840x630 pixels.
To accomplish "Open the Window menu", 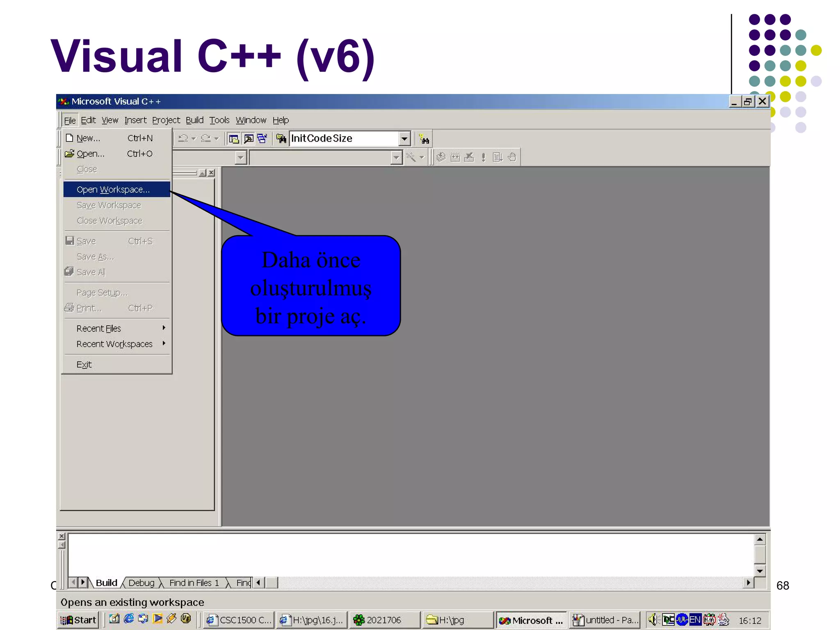I will pyautogui.click(x=251, y=120).
